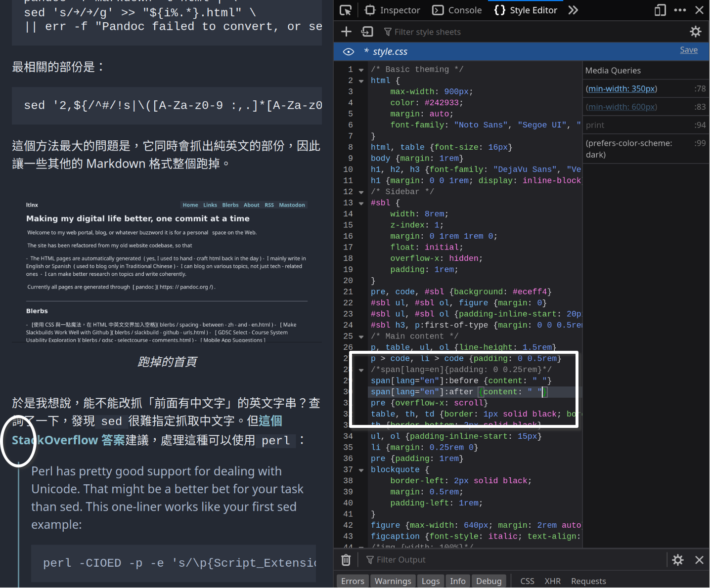This screenshot has height=588, width=710.
Task: Open the Inspector tab
Action: 393,10
